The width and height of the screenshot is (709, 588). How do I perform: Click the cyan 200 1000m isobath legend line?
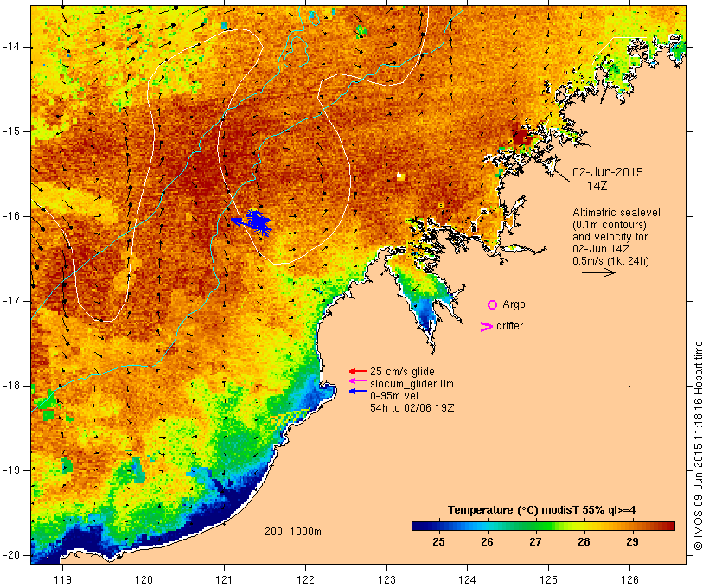(279, 540)
